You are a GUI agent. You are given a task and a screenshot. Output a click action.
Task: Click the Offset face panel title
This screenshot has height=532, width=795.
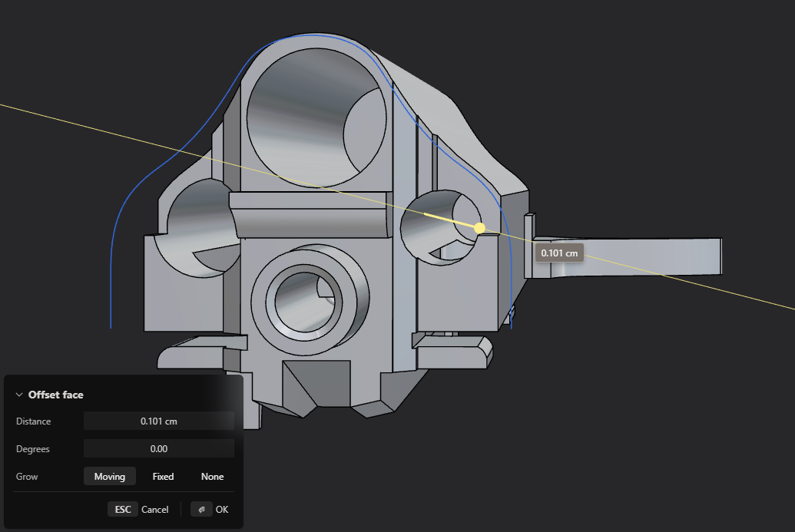[x=56, y=395]
